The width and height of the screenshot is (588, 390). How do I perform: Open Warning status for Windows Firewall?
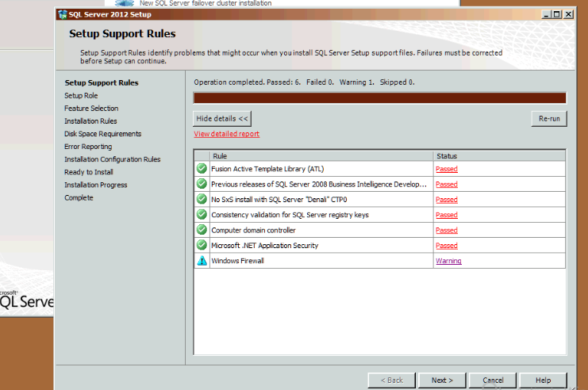[x=448, y=261]
